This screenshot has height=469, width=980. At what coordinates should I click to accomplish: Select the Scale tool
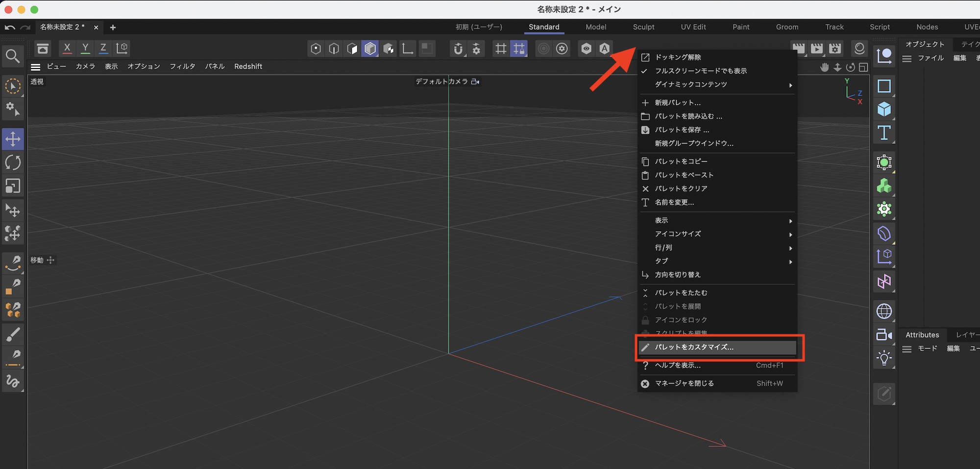tap(13, 186)
